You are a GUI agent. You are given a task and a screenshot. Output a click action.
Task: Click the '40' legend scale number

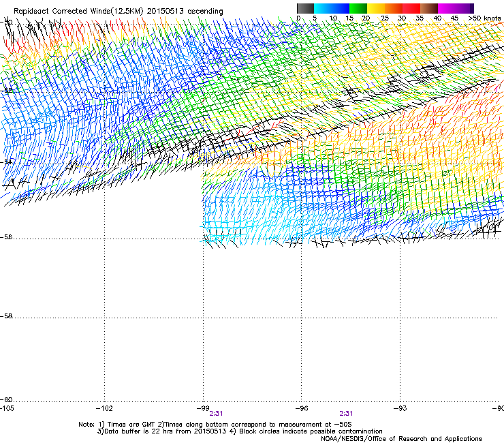(437, 18)
